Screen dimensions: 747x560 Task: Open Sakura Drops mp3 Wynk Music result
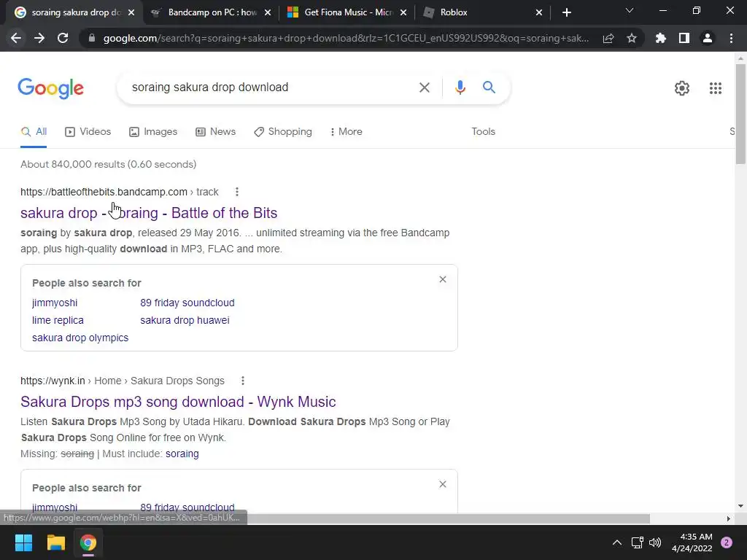(x=178, y=402)
